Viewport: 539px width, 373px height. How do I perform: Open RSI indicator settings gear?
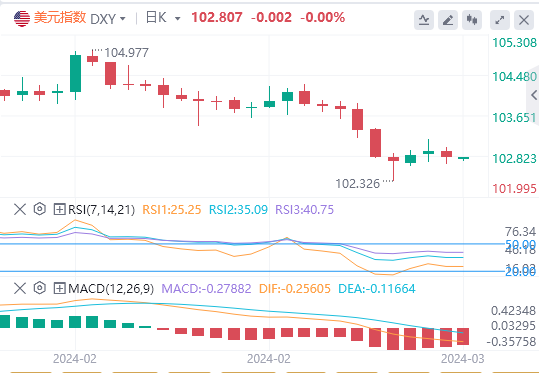tap(40, 209)
